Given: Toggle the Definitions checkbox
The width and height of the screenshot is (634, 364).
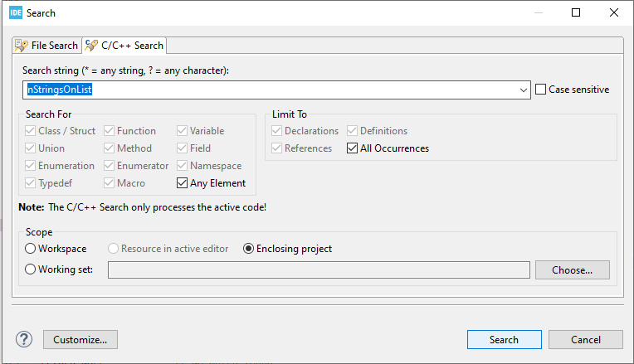Looking at the screenshot, I should click(x=352, y=131).
